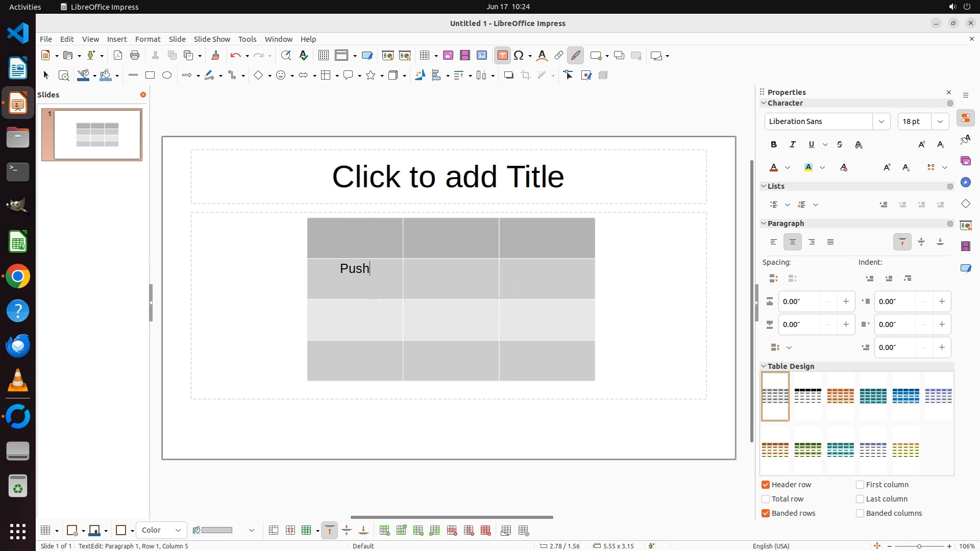Select the Rectangle drawing tool

click(x=150, y=76)
